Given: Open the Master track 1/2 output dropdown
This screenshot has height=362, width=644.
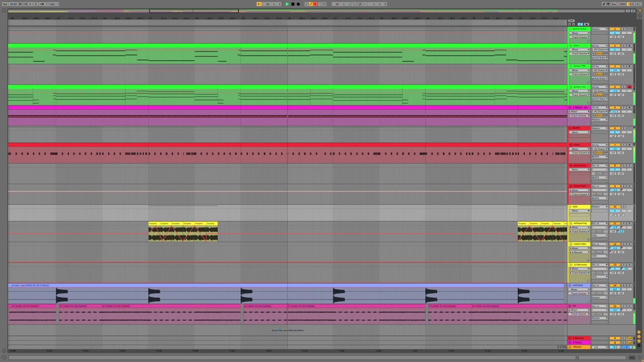Looking at the screenshot, I should [600, 347].
